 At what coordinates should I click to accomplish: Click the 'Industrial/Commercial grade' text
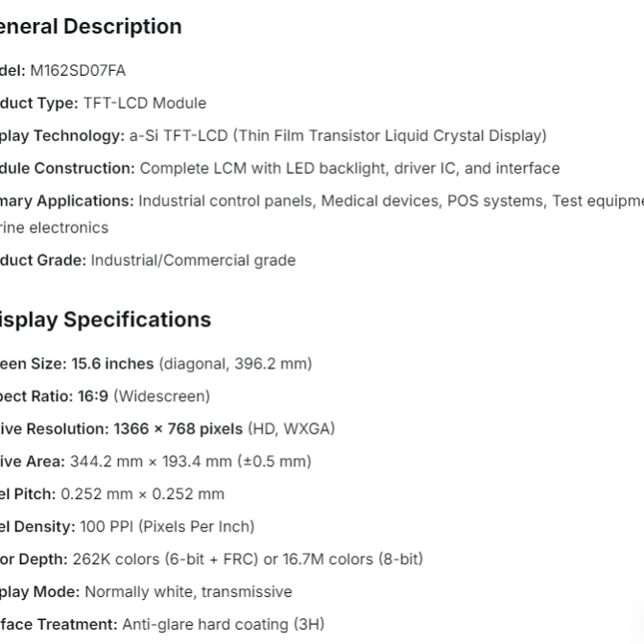point(193,260)
